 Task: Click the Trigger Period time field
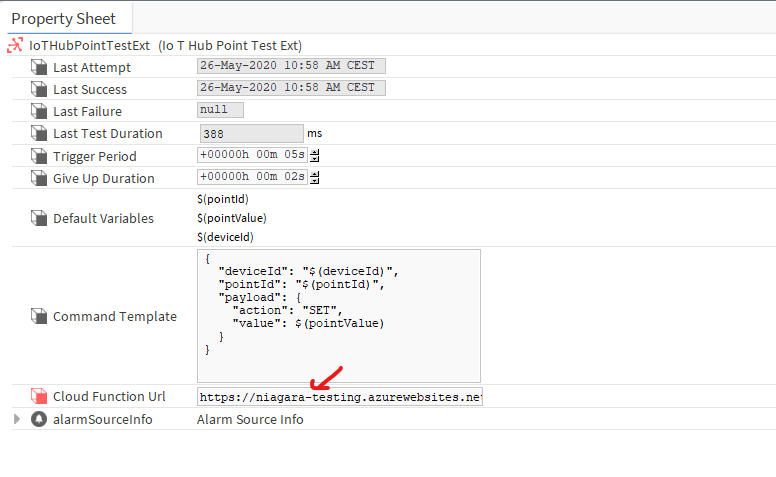click(252, 156)
